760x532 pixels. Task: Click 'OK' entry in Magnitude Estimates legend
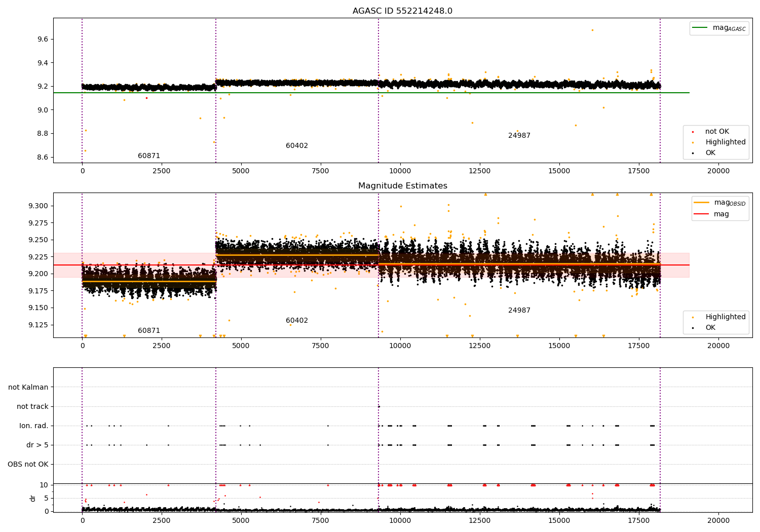(710, 328)
